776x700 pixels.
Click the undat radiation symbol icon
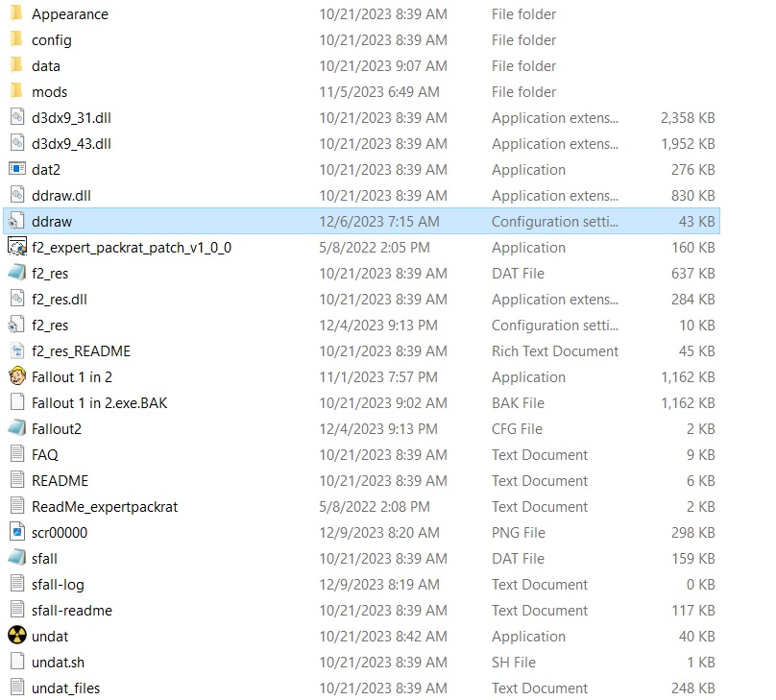(x=17, y=636)
